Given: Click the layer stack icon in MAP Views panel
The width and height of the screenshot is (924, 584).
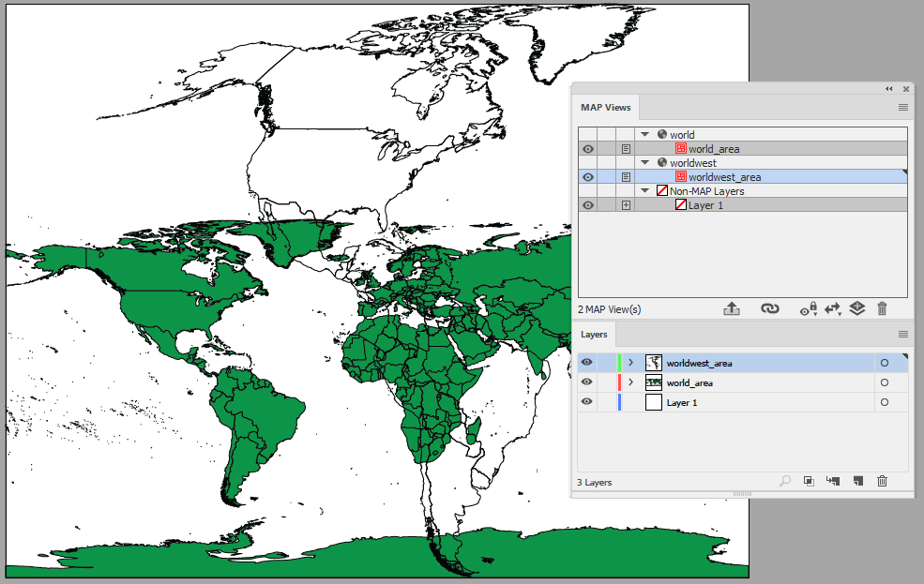Looking at the screenshot, I should pyautogui.click(x=856, y=308).
